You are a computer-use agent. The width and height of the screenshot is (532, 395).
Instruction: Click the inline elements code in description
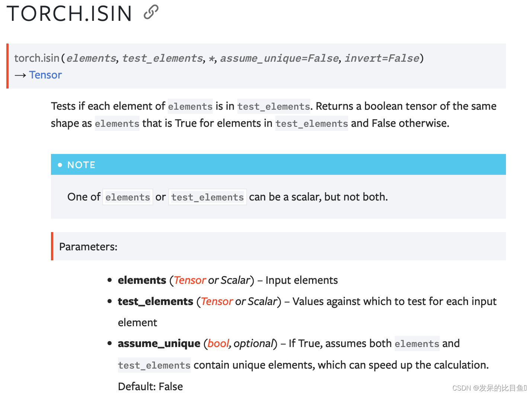pyautogui.click(x=190, y=106)
